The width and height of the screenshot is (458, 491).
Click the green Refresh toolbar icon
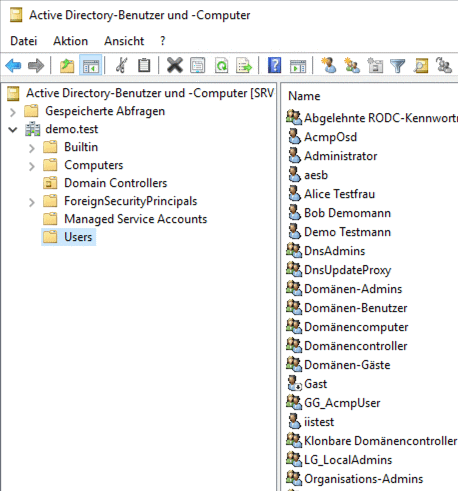(221, 65)
